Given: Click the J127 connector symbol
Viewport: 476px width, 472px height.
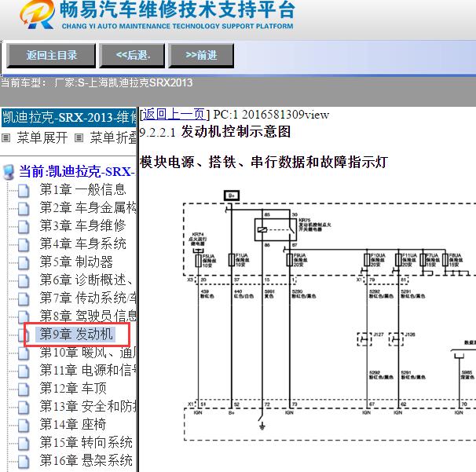Looking at the screenshot, I should click(x=364, y=339).
